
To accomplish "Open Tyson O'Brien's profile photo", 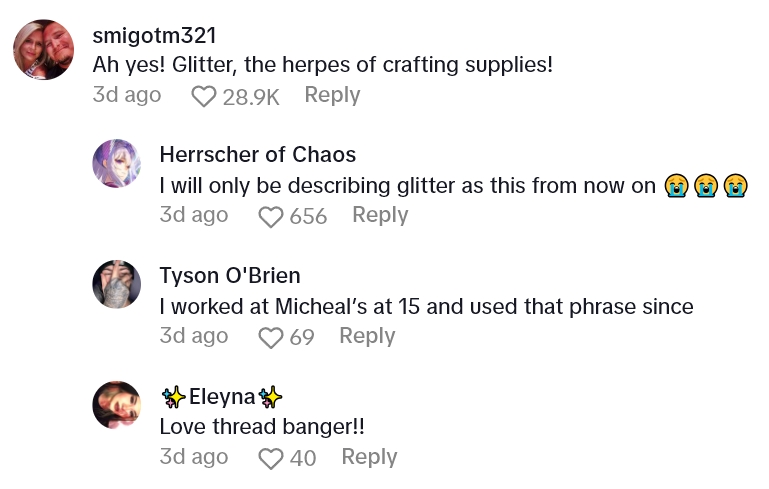I will pos(117,284).
